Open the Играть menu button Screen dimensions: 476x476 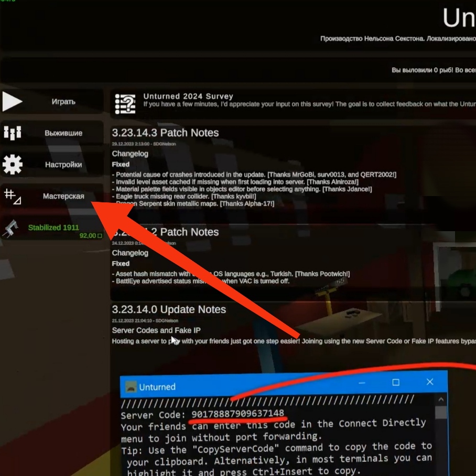52,101
